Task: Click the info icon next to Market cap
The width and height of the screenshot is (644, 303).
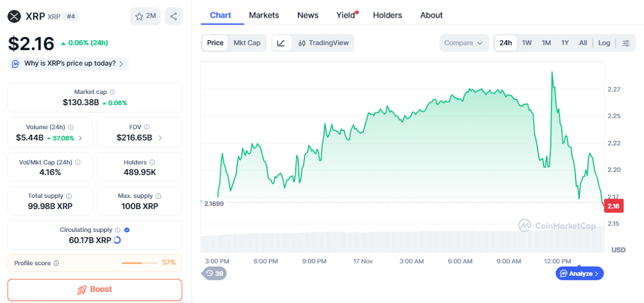Action: click(113, 92)
